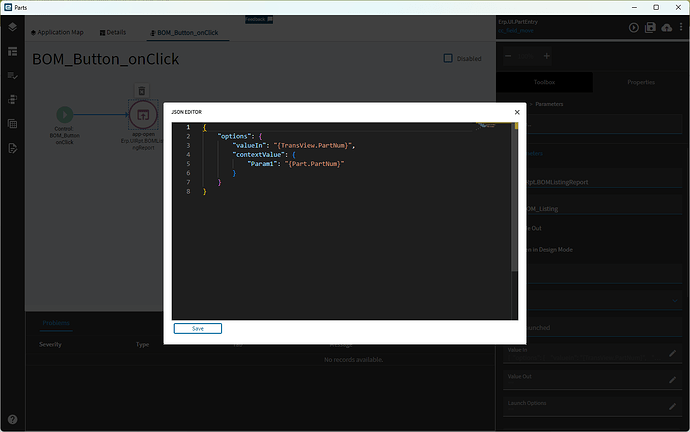Click "options" key on line 2
The width and height of the screenshot is (690, 432).
point(235,136)
